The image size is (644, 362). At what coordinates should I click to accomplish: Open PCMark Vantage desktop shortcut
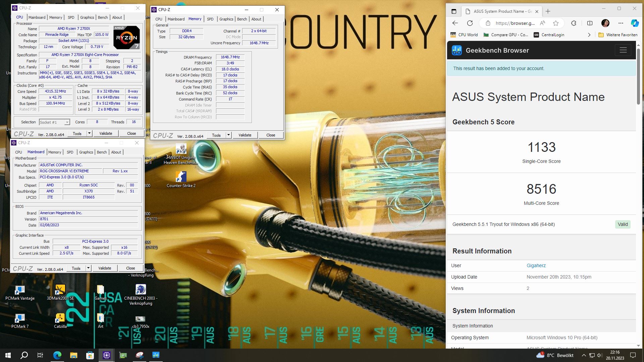point(20,293)
